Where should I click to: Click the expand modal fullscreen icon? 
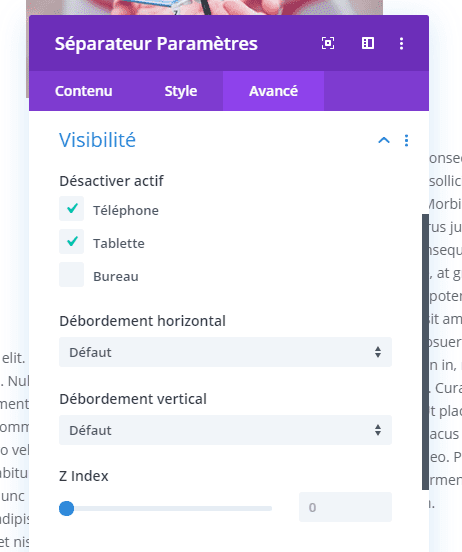tap(328, 43)
